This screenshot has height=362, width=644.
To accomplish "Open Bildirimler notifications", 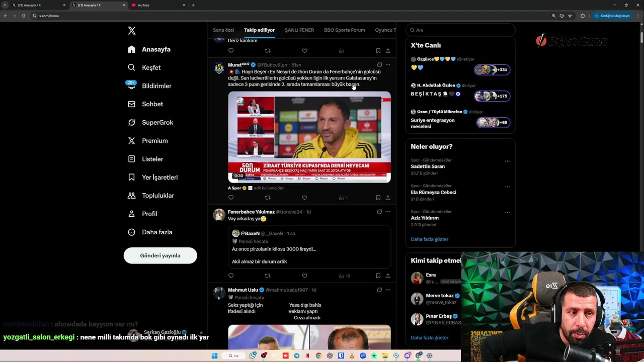I will (149, 86).
